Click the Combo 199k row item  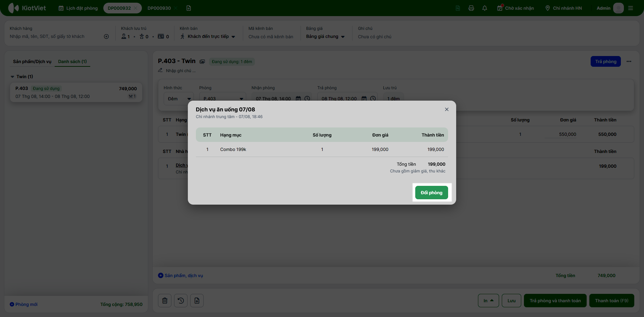pyautogui.click(x=322, y=149)
